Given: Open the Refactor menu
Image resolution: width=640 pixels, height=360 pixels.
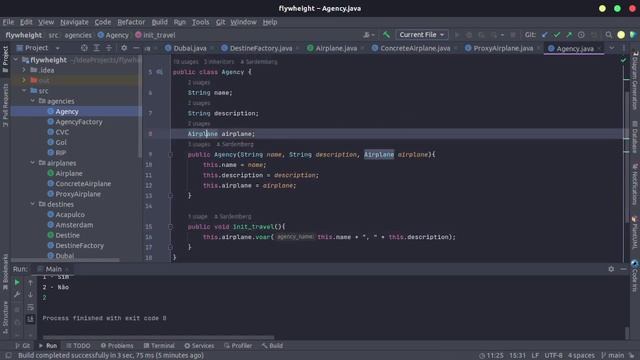Looking at the screenshot, I should [131, 22].
